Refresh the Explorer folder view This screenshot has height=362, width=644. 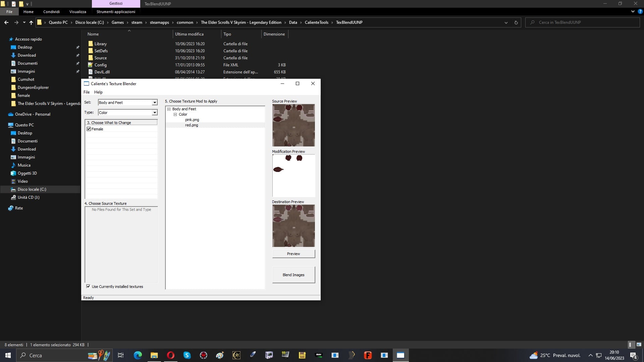[x=516, y=22]
